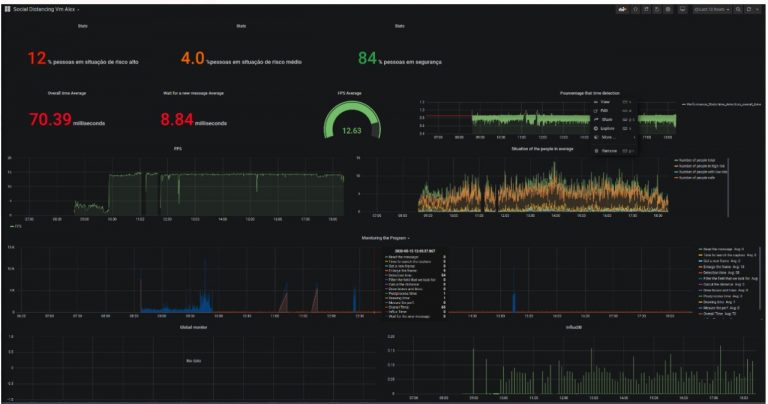Open the Last 12 hours time picker
Image resolution: width=768 pixels, height=404 pixels.
[712, 8]
